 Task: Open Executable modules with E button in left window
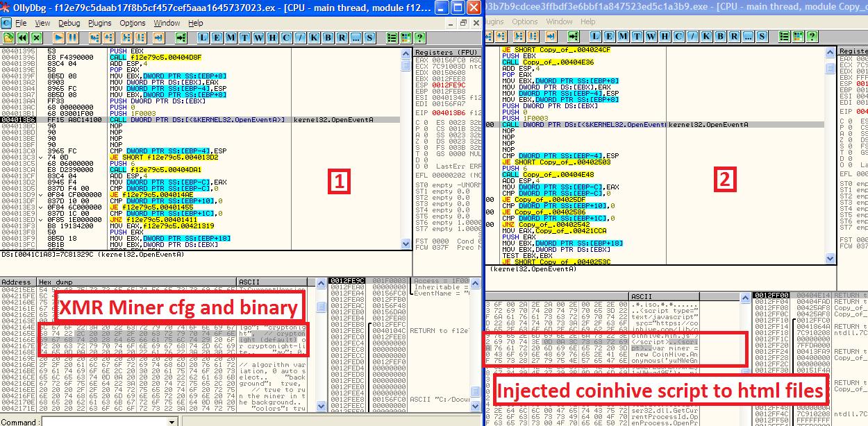pos(216,37)
